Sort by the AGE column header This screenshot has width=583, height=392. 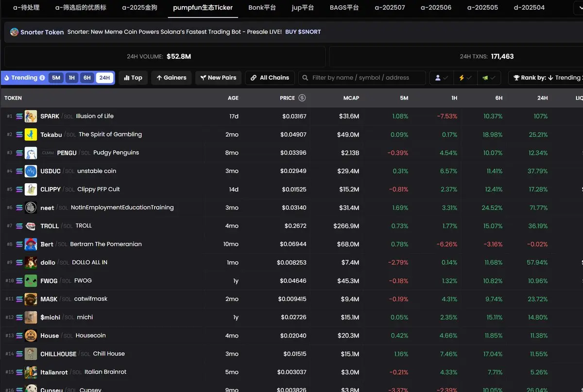click(x=233, y=98)
